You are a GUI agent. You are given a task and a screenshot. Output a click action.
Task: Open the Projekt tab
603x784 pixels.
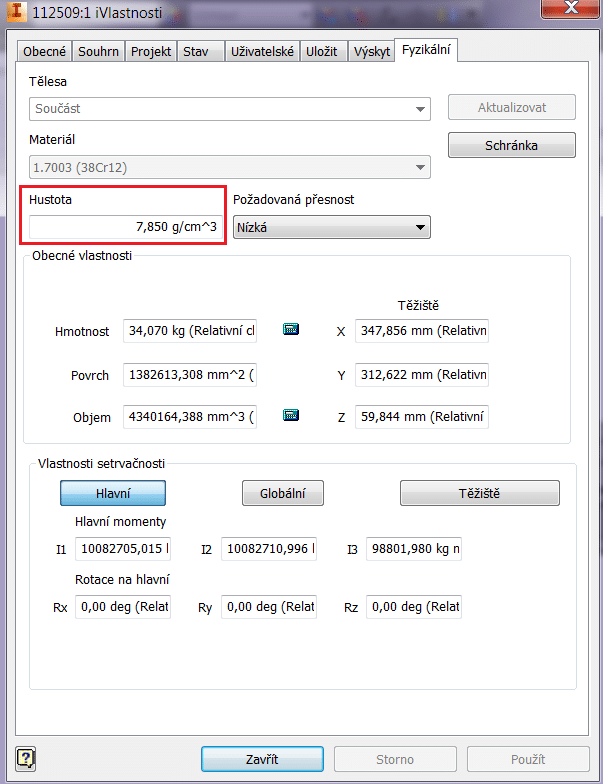(150, 52)
